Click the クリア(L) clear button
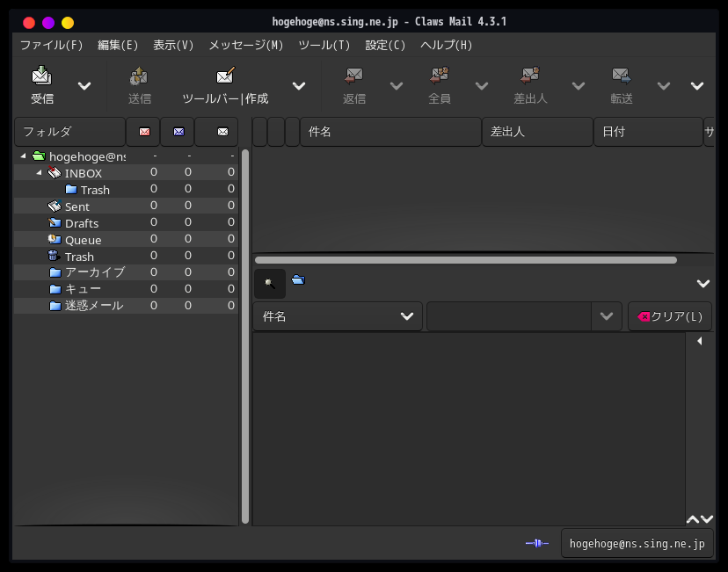The image size is (728, 572). click(670, 316)
